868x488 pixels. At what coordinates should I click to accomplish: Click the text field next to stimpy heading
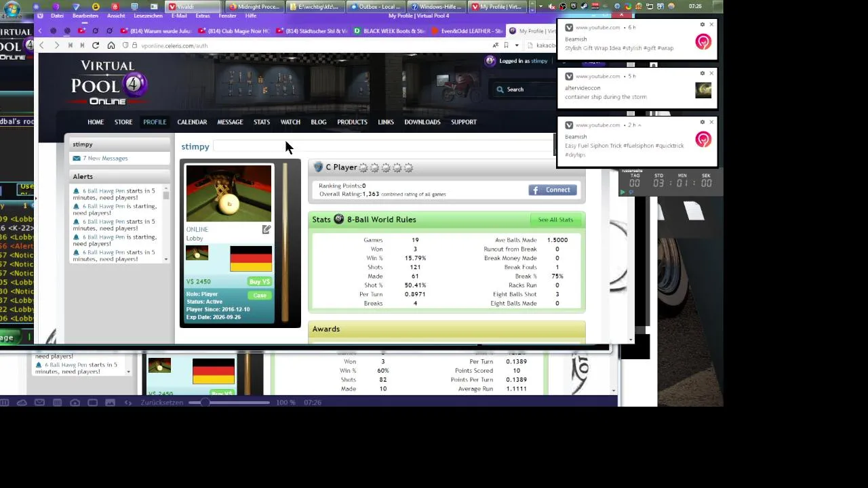383,146
